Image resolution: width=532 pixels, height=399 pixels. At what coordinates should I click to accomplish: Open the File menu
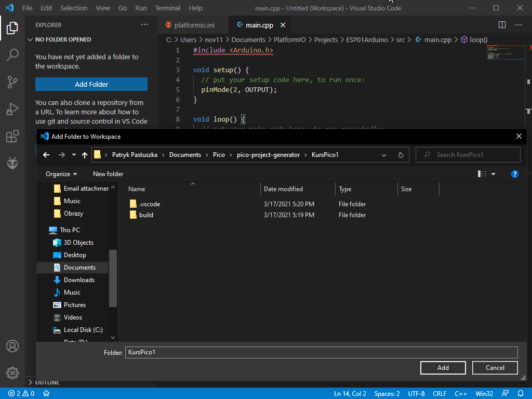tap(27, 8)
